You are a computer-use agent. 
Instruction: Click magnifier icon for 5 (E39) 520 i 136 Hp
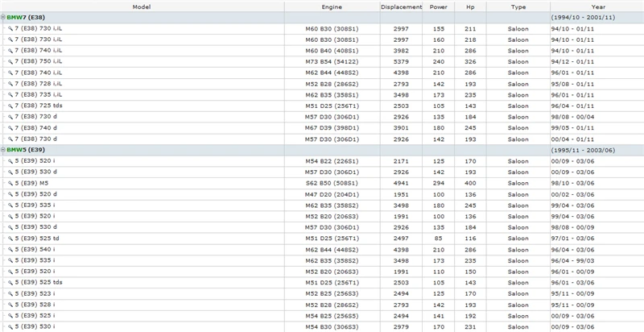[10, 216]
